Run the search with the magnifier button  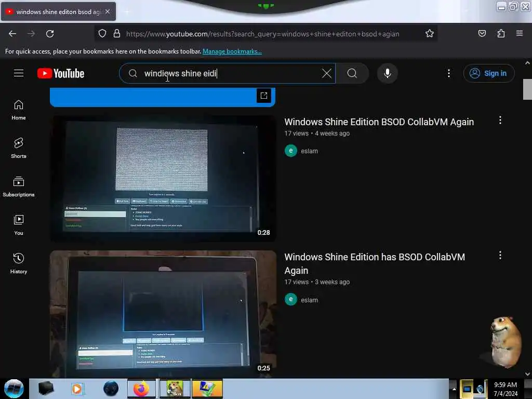352,73
